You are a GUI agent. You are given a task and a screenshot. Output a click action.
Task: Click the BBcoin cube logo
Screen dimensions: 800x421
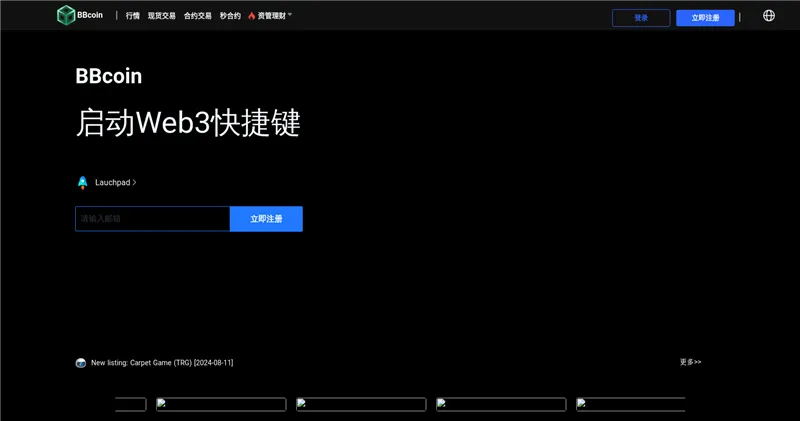(x=66, y=15)
